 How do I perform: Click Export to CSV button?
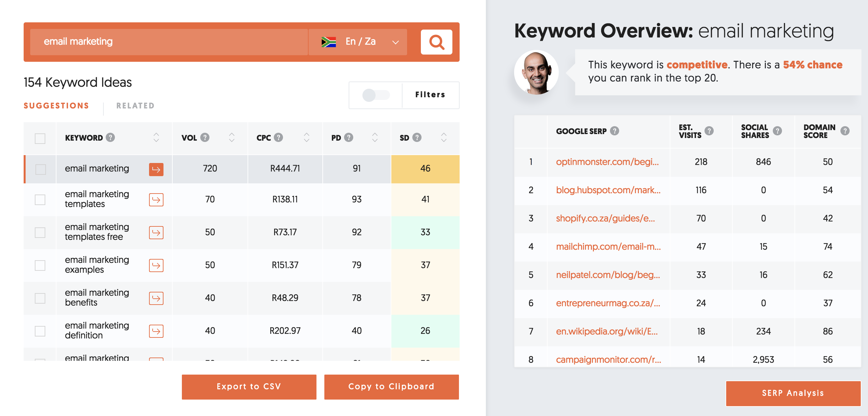pos(249,387)
